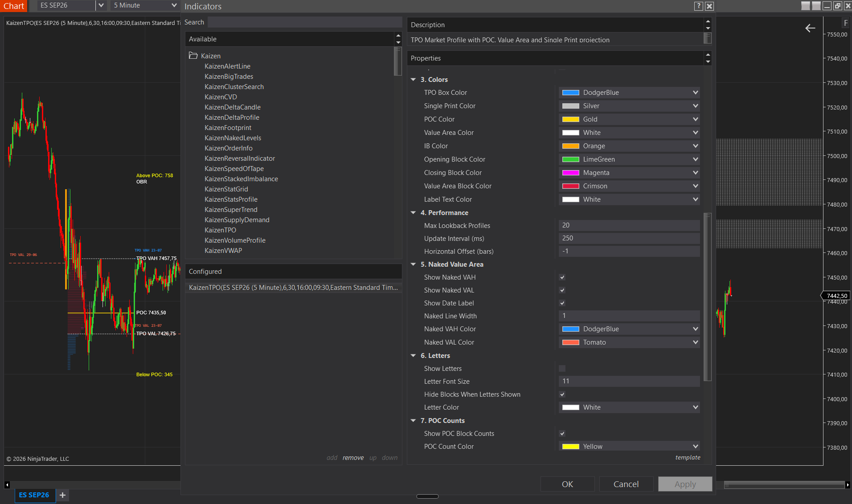The height and width of the screenshot is (504, 852).
Task: Click the Properties panel vertical scrollbar
Action: click(x=707, y=297)
